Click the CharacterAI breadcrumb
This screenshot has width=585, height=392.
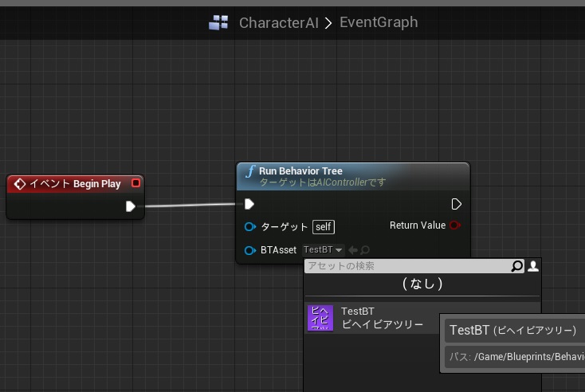click(x=279, y=23)
